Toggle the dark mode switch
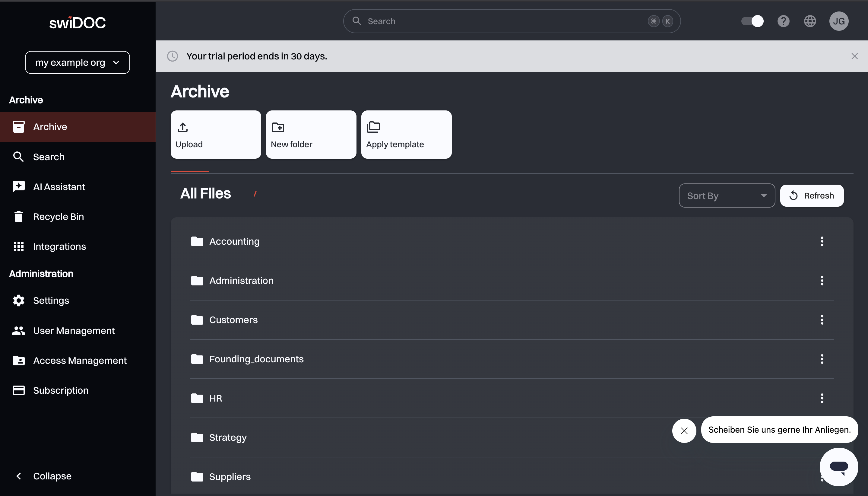 752,21
